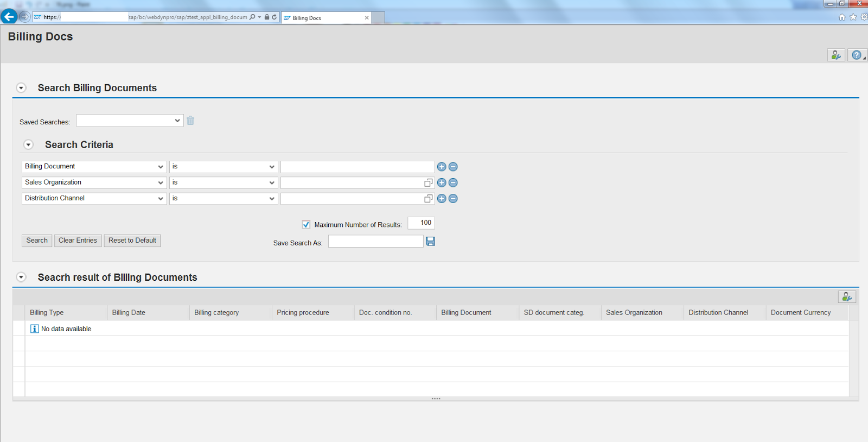
Task: Click the address bar security lock icon
Action: point(267,17)
